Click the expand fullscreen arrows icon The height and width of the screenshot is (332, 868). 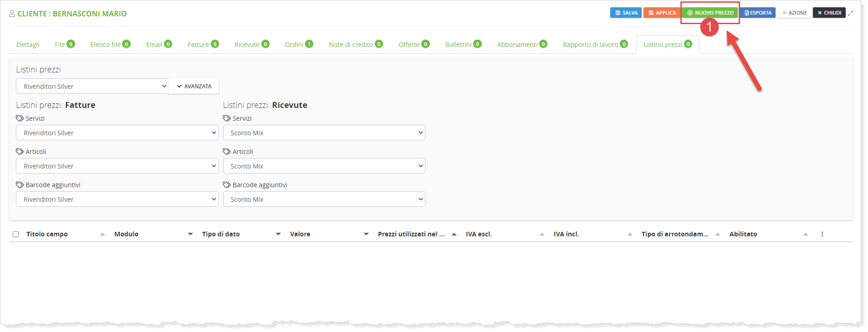(851, 13)
